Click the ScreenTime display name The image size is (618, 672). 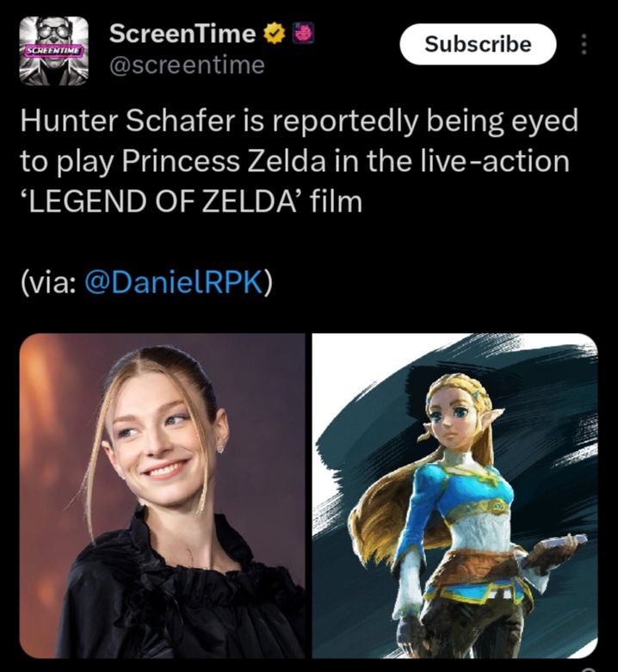[x=182, y=34]
